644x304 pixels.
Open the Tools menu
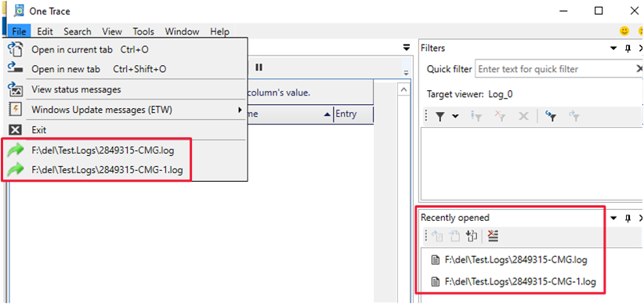[x=143, y=31]
